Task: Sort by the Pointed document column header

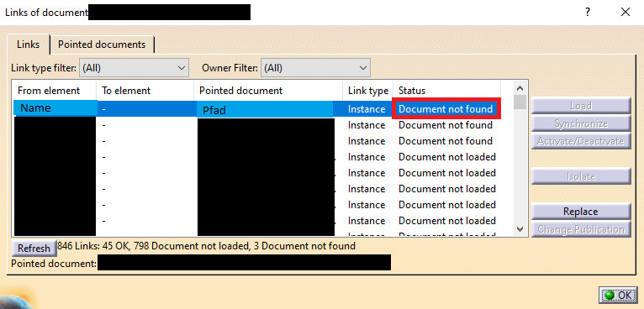Action: [268, 91]
